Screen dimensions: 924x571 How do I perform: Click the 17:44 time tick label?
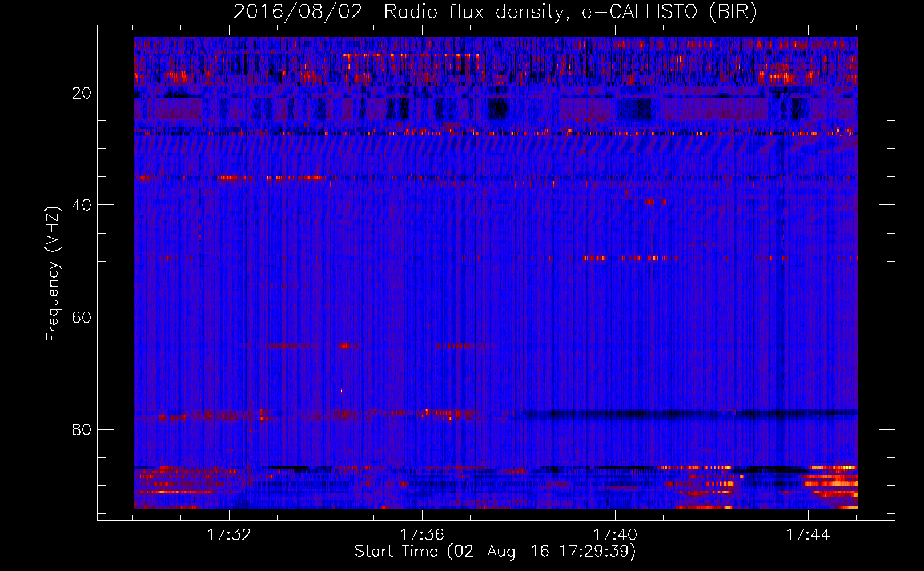[x=808, y=535]
